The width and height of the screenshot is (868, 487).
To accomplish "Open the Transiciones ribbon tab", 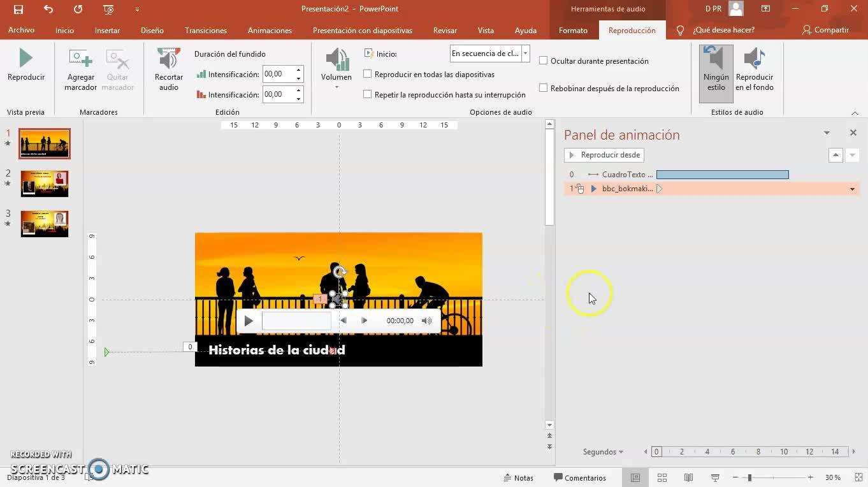I will [205, 30].
